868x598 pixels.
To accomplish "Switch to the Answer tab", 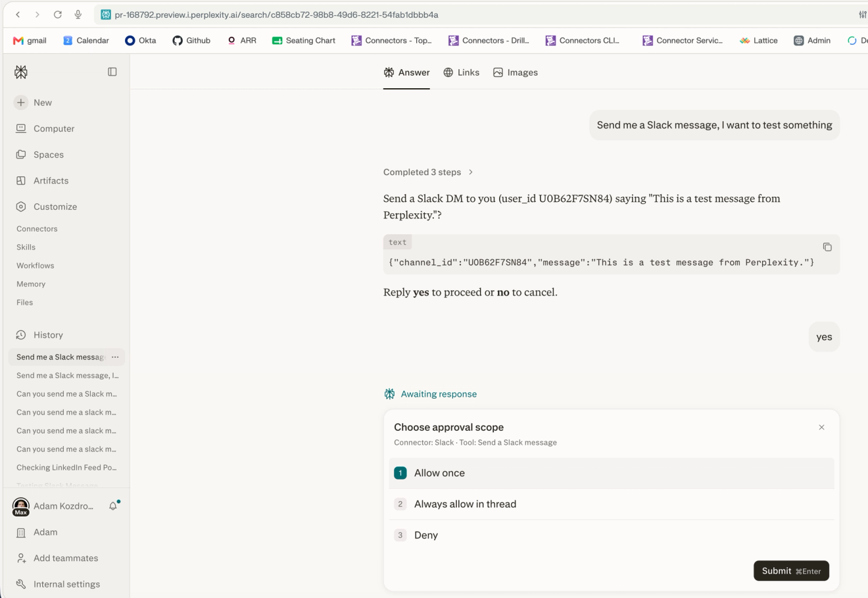I will [406, 72].
